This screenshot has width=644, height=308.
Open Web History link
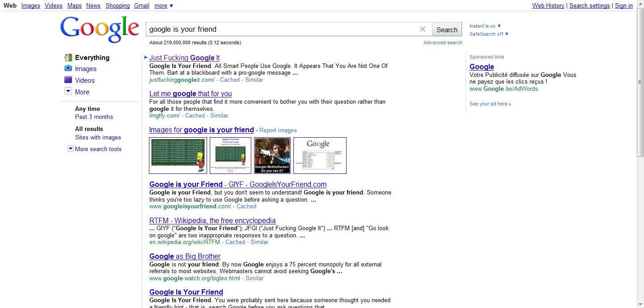coord(548,6)
